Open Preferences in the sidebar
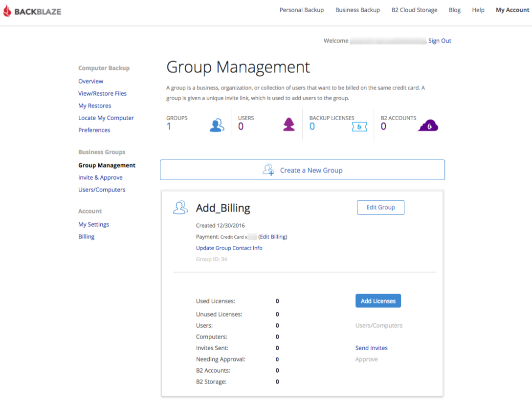This screenshot has width=532, height=403. click(x=94, y=130)
